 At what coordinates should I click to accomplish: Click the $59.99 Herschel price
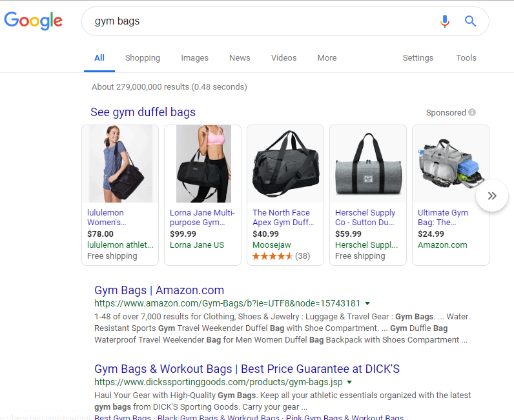[x=348, y=234]
